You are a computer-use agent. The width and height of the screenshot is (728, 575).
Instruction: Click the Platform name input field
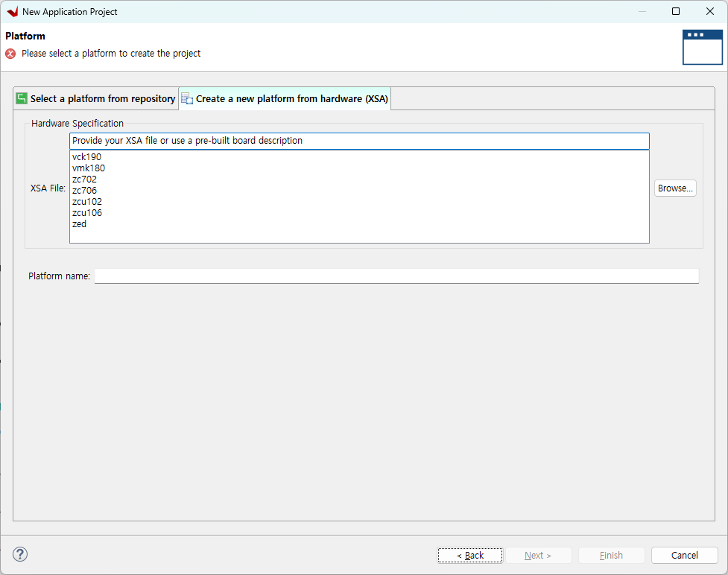tap(396, 276)
